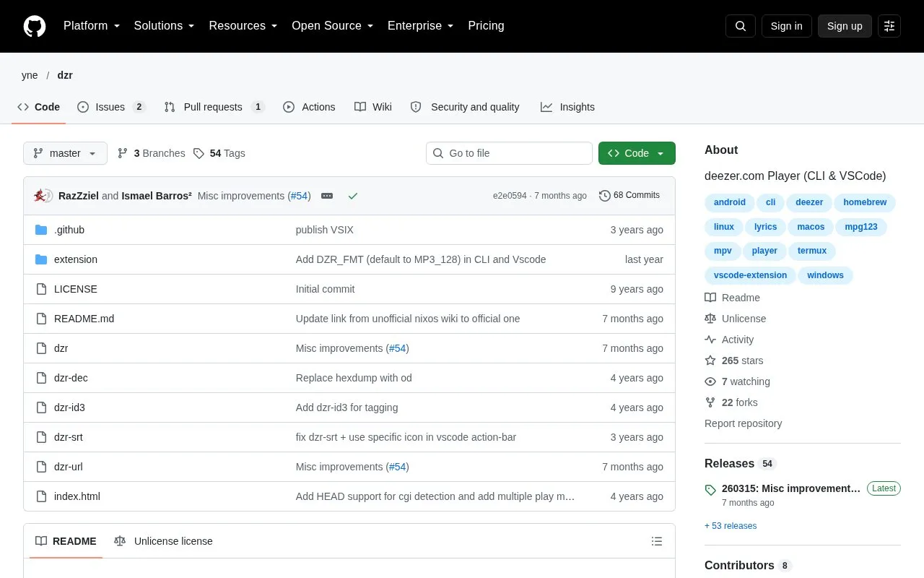Open the Security and quality tab
Viewport: 924px width, 578px height.
(465, 107)
